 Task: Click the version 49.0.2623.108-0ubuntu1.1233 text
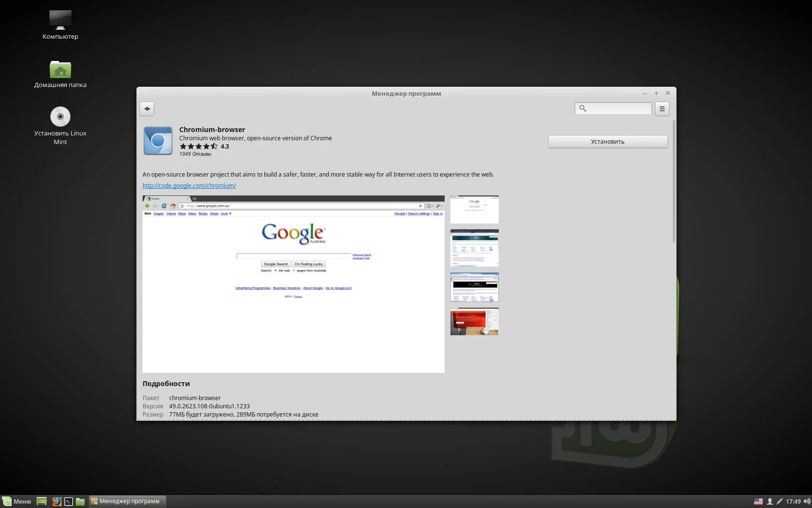209,406
